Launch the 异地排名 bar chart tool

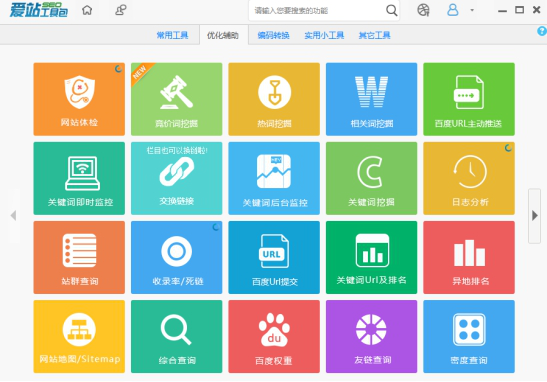[x=469, y=257]
